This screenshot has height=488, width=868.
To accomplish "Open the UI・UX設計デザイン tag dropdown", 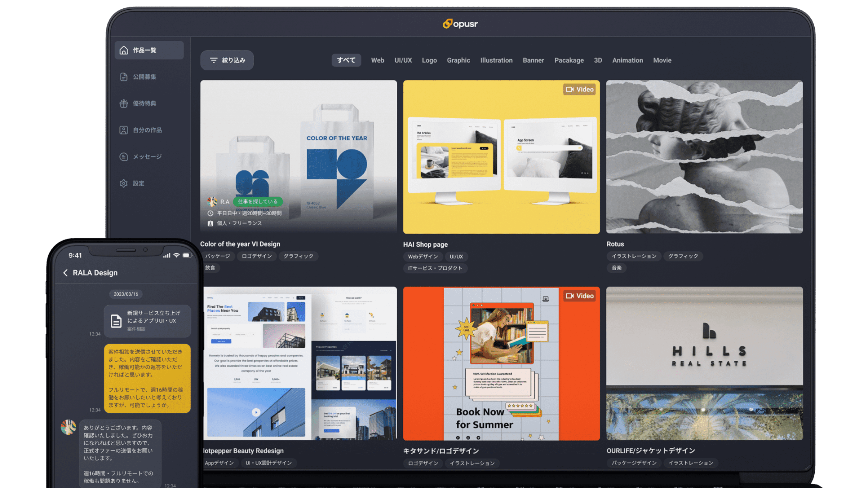I will click(x=268, y=463).
